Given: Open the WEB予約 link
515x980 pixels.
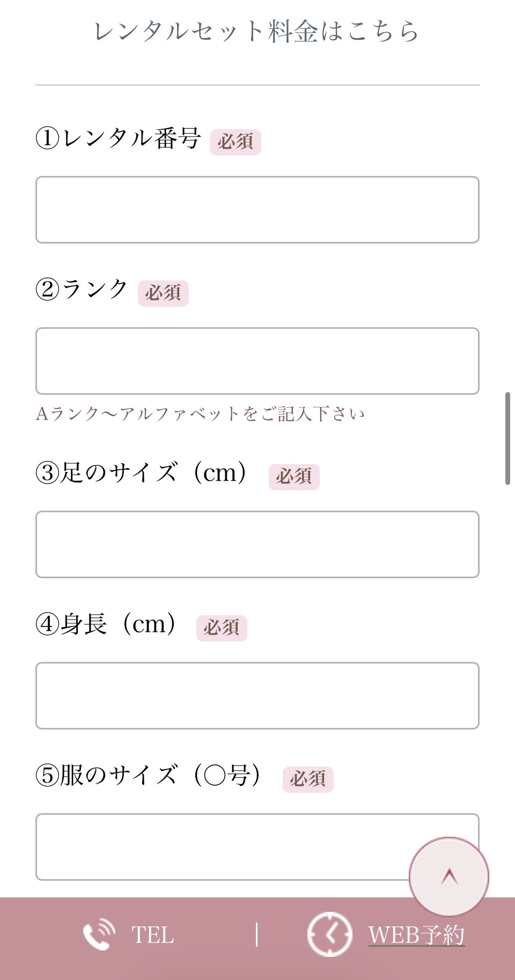Looking at the screenshot, I should [416, 935].
